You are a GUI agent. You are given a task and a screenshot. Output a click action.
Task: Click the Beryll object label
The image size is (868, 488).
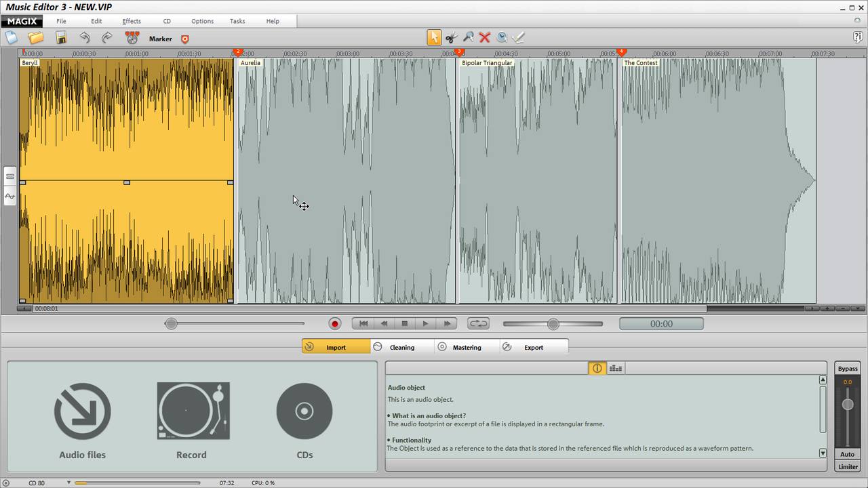tap(30, 62)
